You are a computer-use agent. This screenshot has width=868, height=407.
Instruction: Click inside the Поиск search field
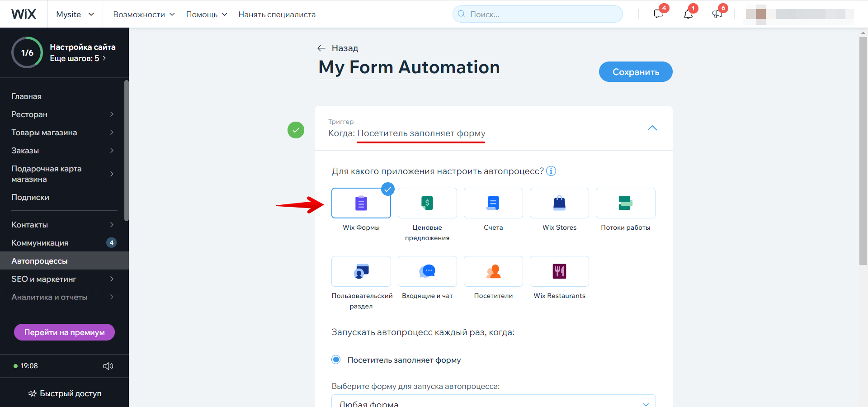pyautogui.click(x=538, y=14)
